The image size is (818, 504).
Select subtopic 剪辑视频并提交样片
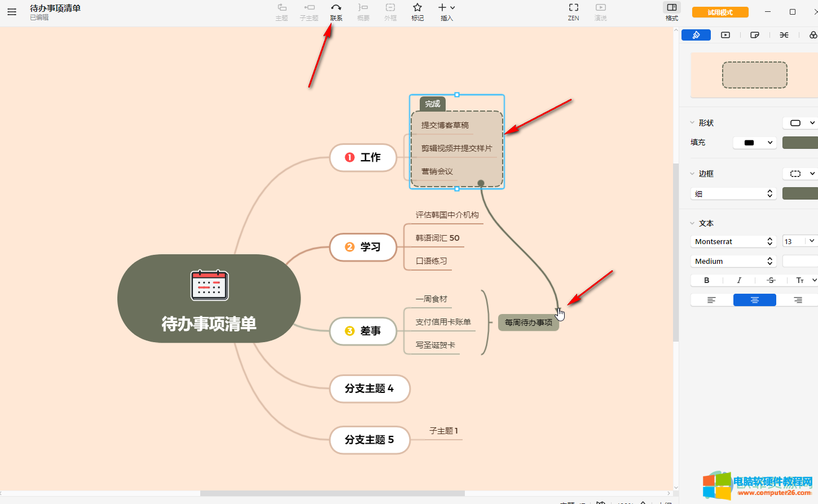click(x=457, y=148)
